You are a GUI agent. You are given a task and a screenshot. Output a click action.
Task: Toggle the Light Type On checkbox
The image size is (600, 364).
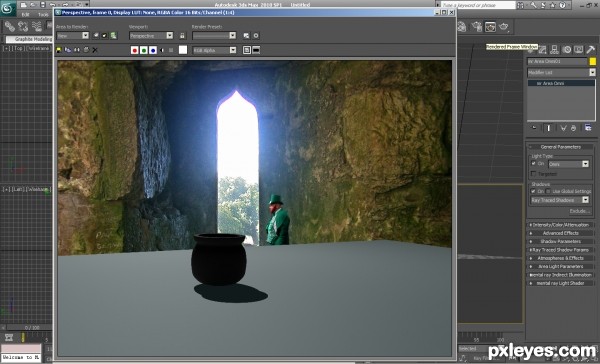(x=533, y=163)
